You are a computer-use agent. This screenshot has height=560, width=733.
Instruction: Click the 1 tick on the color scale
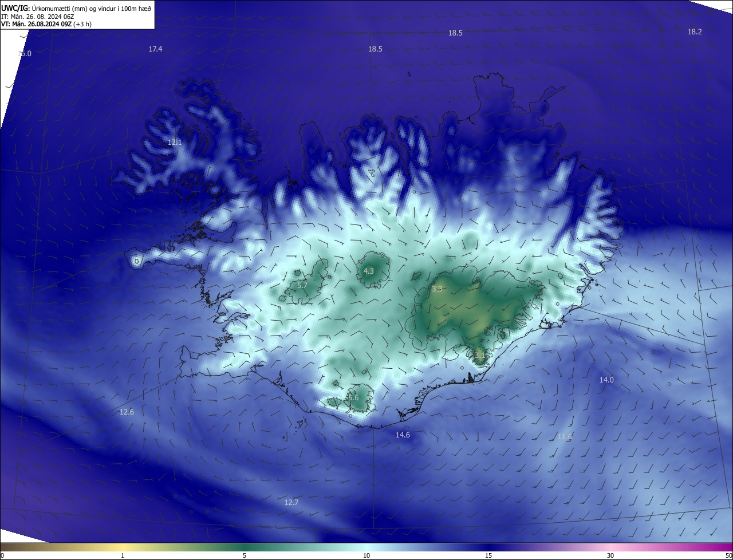point(123,556)
